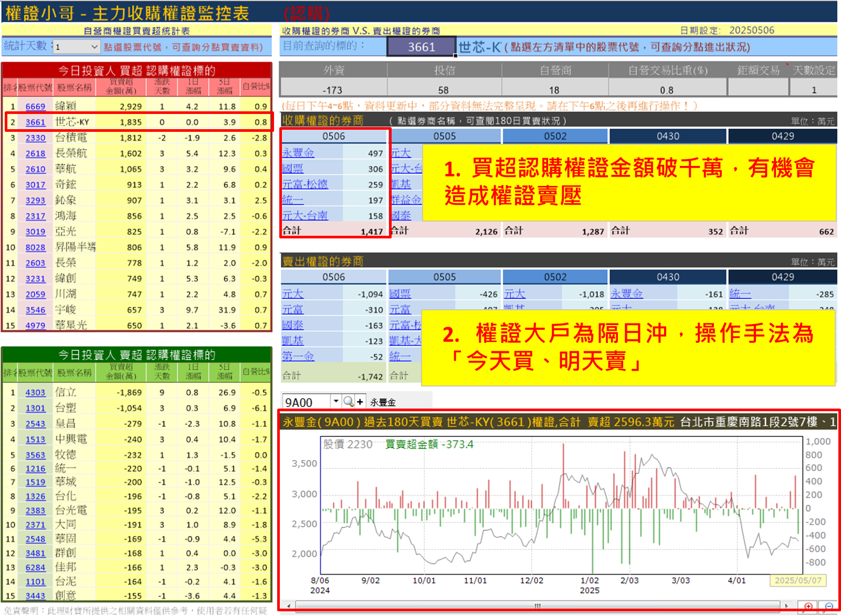Open stock code 1513 中興電
The width and height of the screenshot is (841, 616).
tap(35, 440)
